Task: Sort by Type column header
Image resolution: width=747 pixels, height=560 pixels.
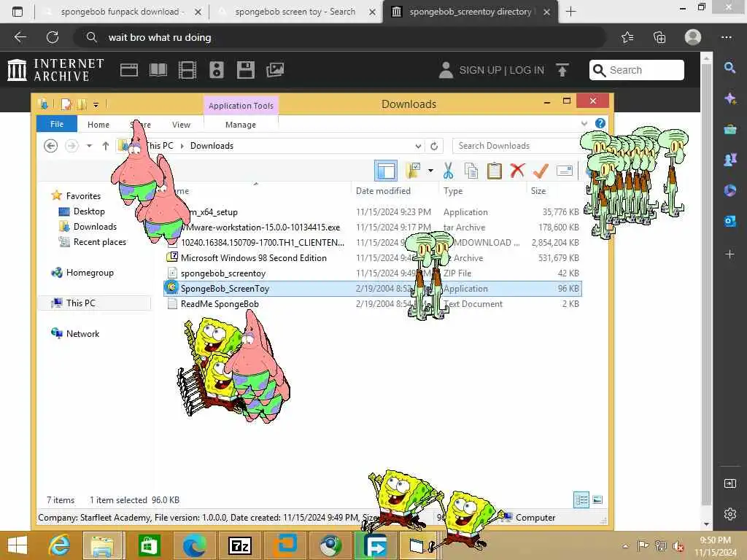Action: tap(453, 191)
